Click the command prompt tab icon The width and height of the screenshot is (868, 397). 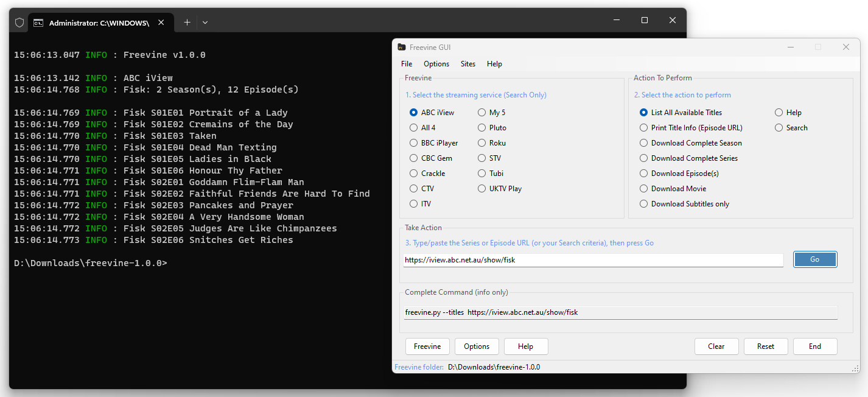pos(38,23)
